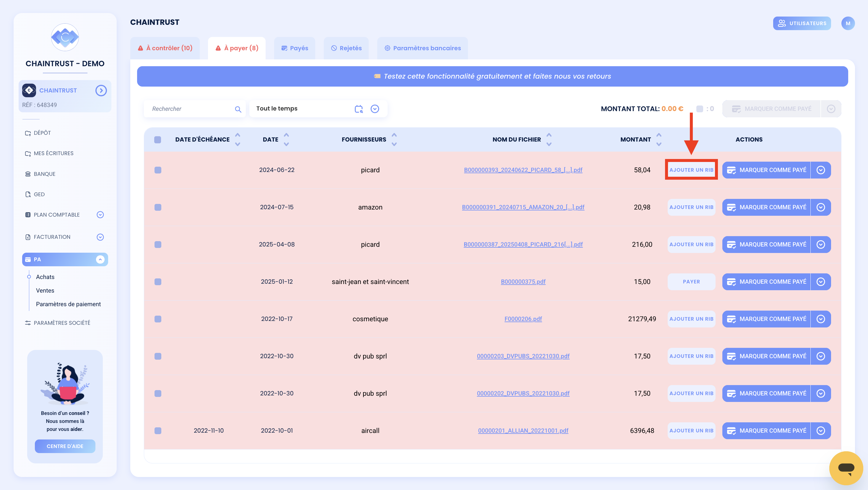
Task: Open the search magnifier icon
Action: point(238,109)
